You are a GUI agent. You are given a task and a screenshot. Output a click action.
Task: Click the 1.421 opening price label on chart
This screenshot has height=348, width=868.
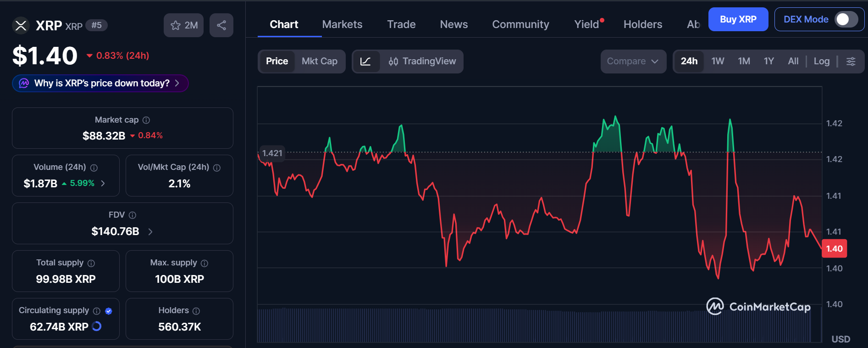click(272, 153)
